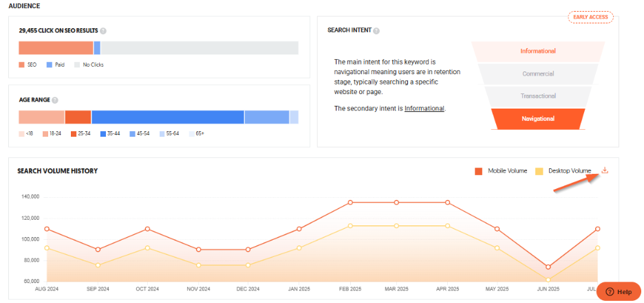Click the 18-24 age bar segment
Image resolution: width=644 pixels, height=303 pixels.
(x=41, y=117)
